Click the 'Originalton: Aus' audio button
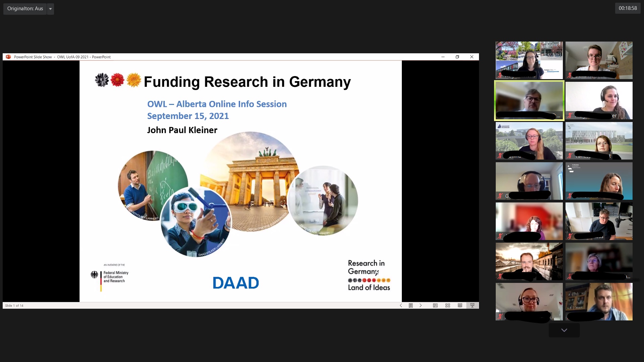Viewport: 644px width, 362px height. coord(25,9)
